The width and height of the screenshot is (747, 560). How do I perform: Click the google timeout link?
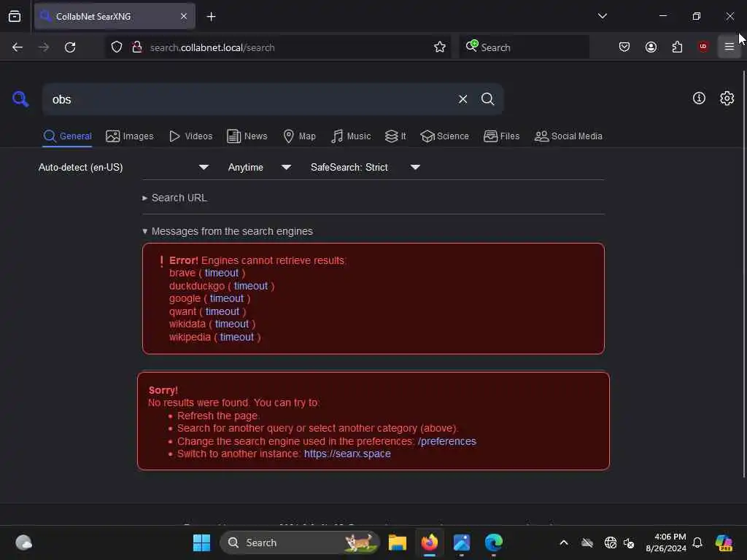click(x=227, y=298)
